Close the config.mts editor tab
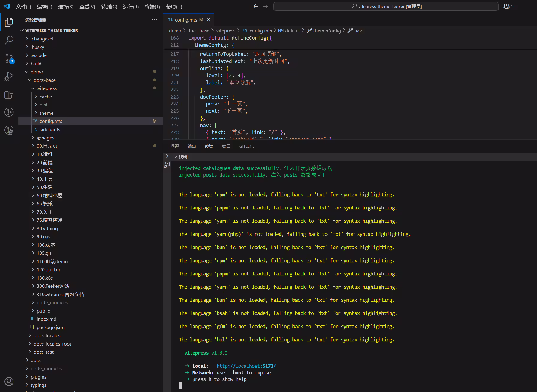Screen dimensions: 537x392 tap(209, 20)
